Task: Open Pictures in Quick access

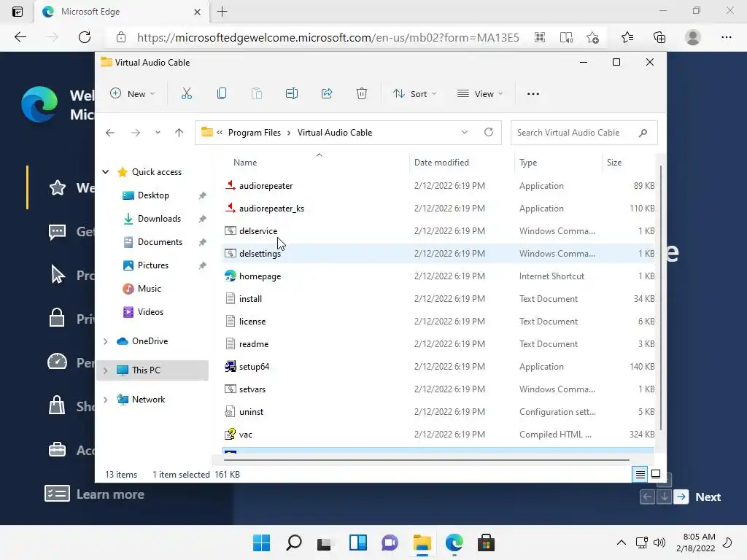Action: (153, 265)
